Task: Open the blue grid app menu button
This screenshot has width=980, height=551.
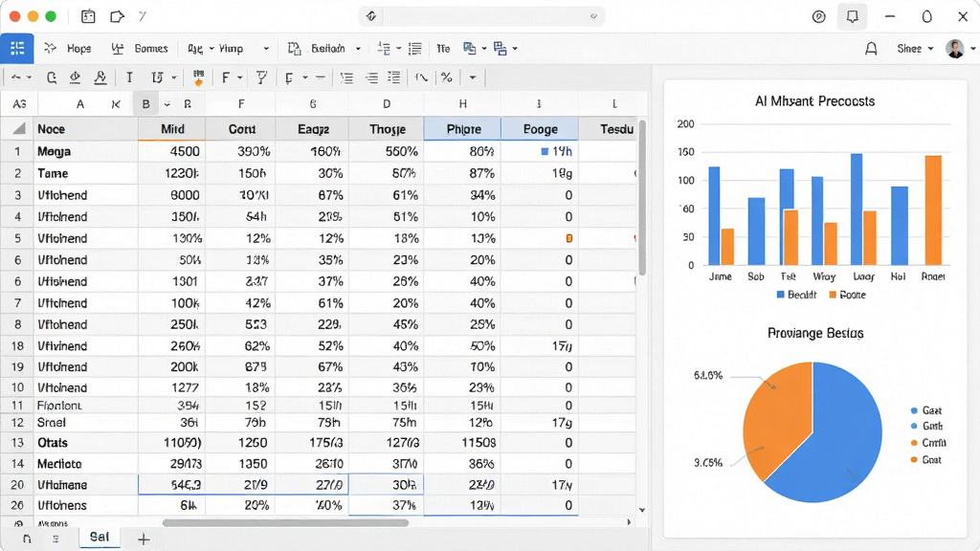Action: pyautogui.click(x=17, y=48)
